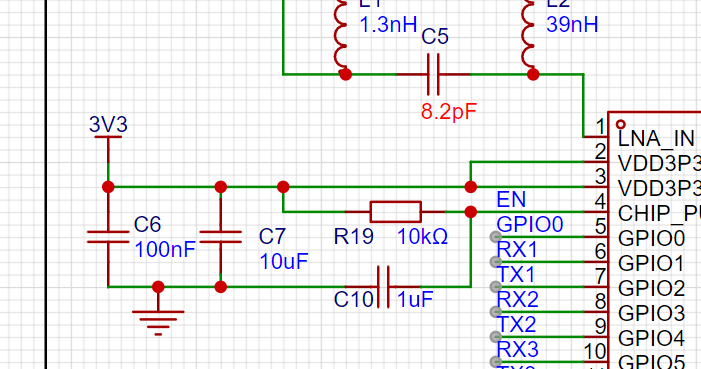701x369 pixels.
Task: Select the TX2 net label
Action: (516, 324)
